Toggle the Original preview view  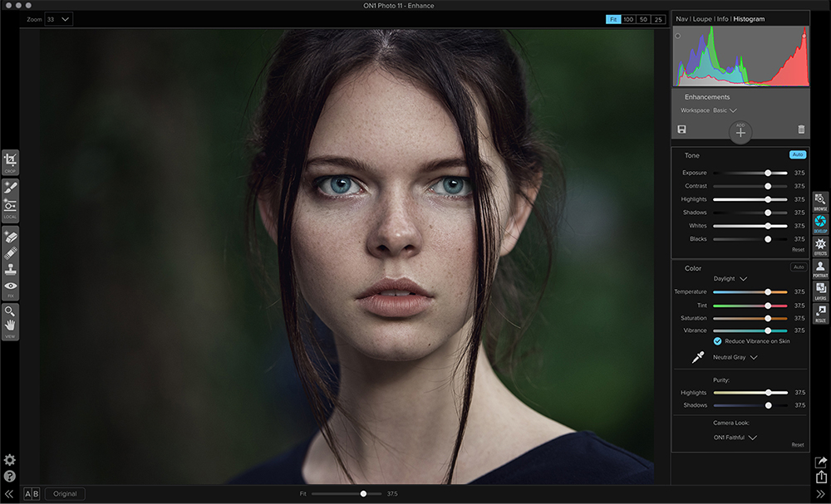(65, 494)
